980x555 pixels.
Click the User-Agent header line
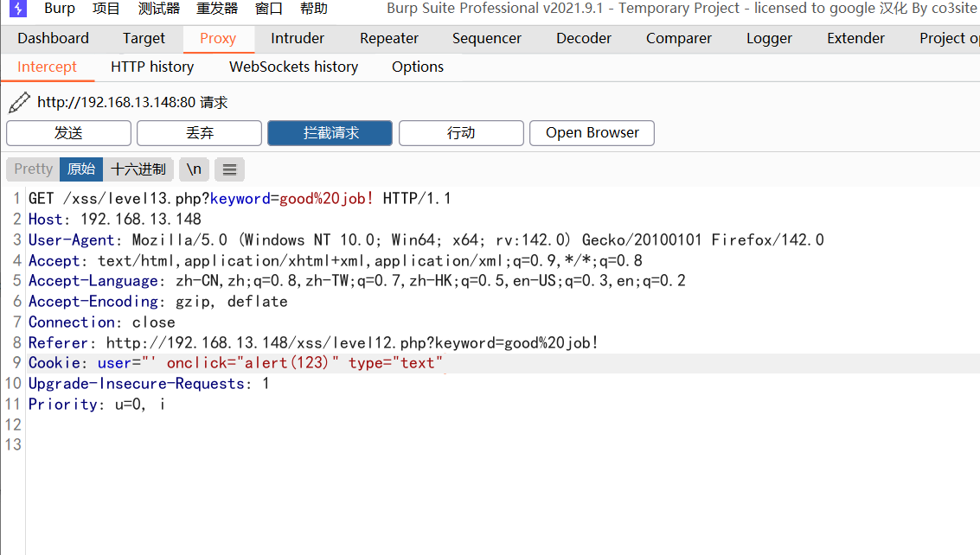pos(426,240)
